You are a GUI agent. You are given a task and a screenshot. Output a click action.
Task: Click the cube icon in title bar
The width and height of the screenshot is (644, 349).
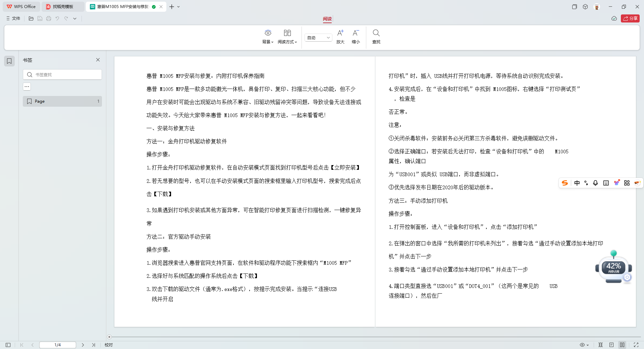tap(585, 7)
